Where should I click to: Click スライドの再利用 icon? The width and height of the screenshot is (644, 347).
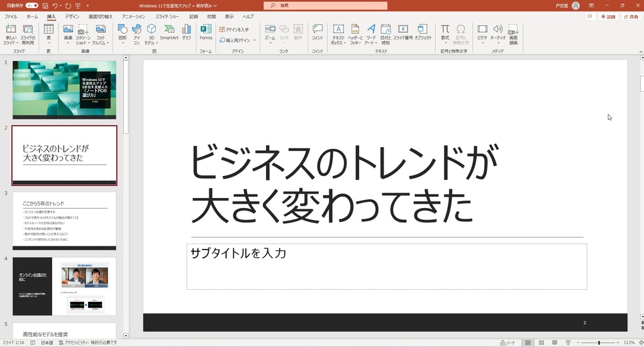click(x=28, y=34)
